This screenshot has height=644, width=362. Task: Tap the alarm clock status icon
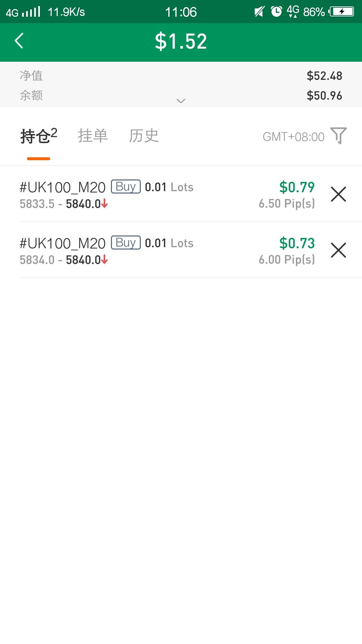click(x=276, y=12)
